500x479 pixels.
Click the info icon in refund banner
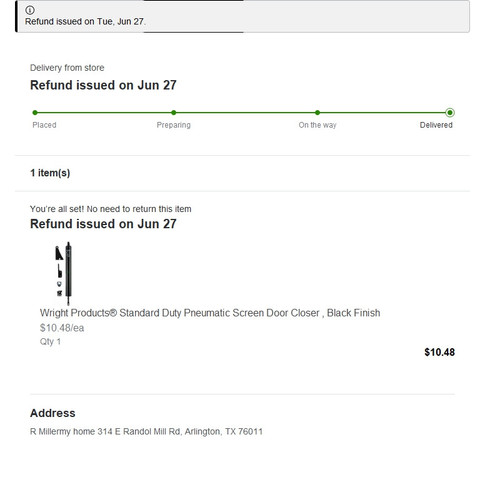coord(30,10)
